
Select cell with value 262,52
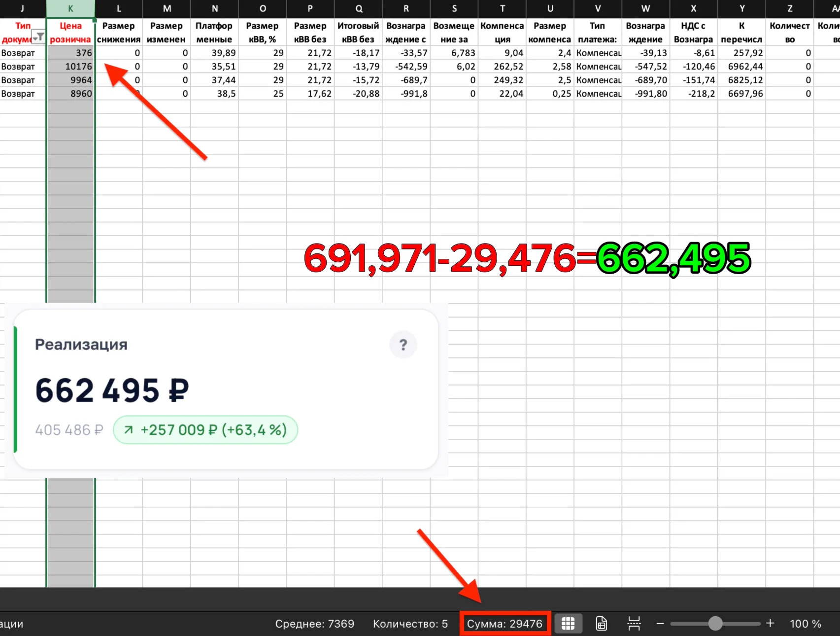502,67
